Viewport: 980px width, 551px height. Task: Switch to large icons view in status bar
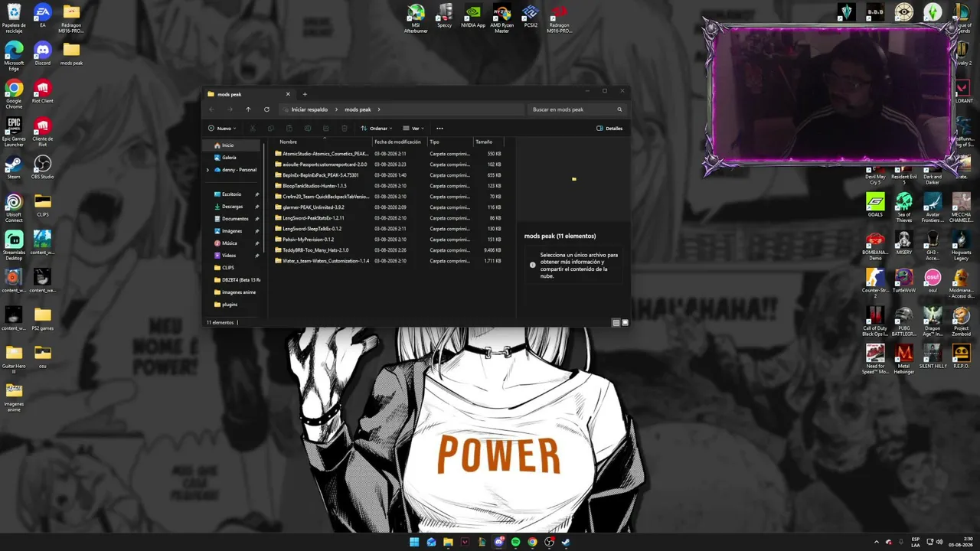[625, 323]
